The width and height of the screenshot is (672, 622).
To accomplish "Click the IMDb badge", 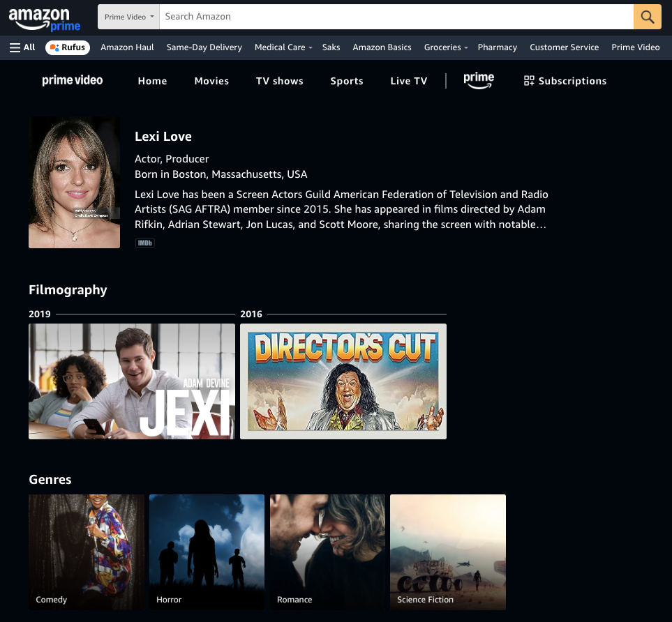I will pos(145,243).
